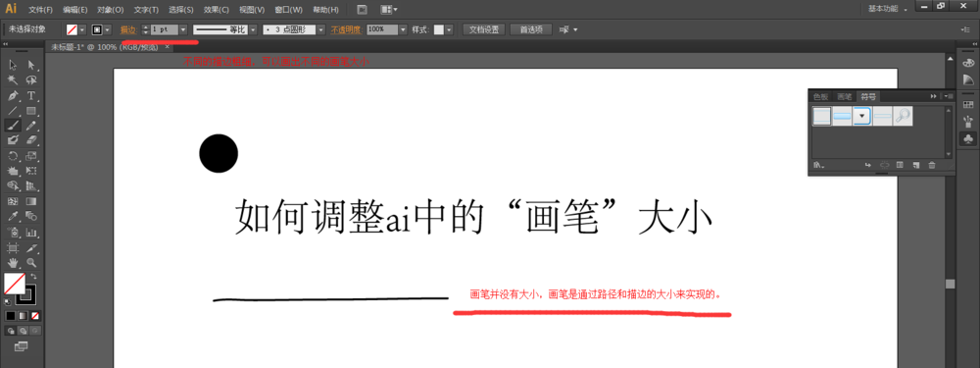Open the 效果(C) menu

(217, 10)
